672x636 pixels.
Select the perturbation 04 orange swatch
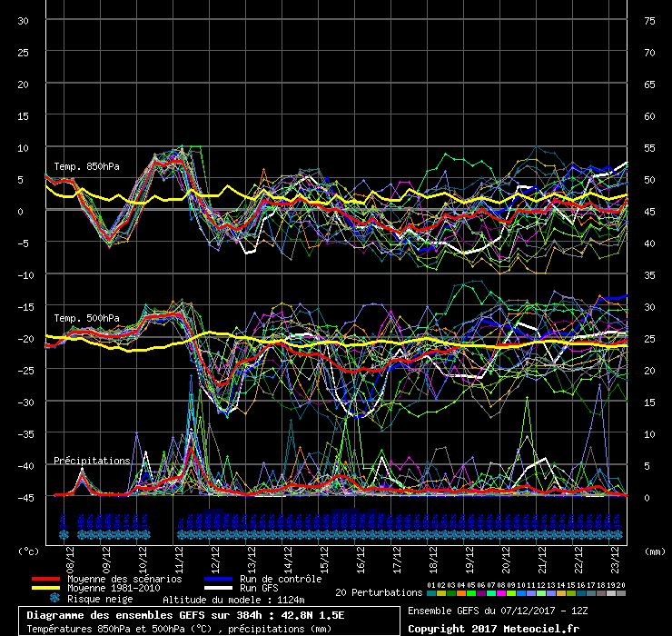coord(461,593)
